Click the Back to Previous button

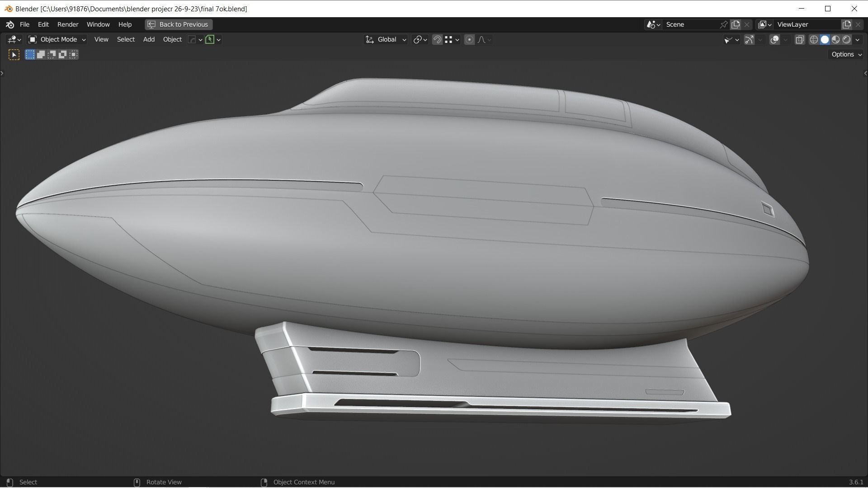coord(178,24)
